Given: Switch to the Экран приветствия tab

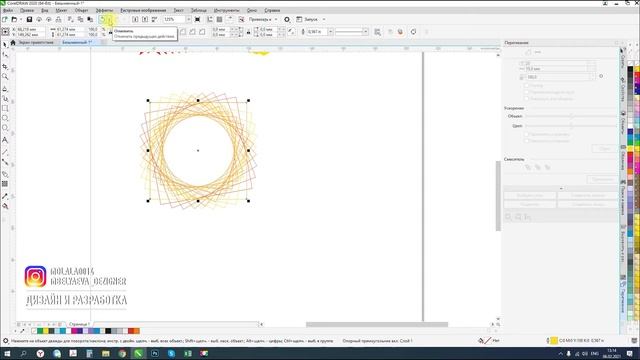Looking at the screenshot, I should click(36, 42).
